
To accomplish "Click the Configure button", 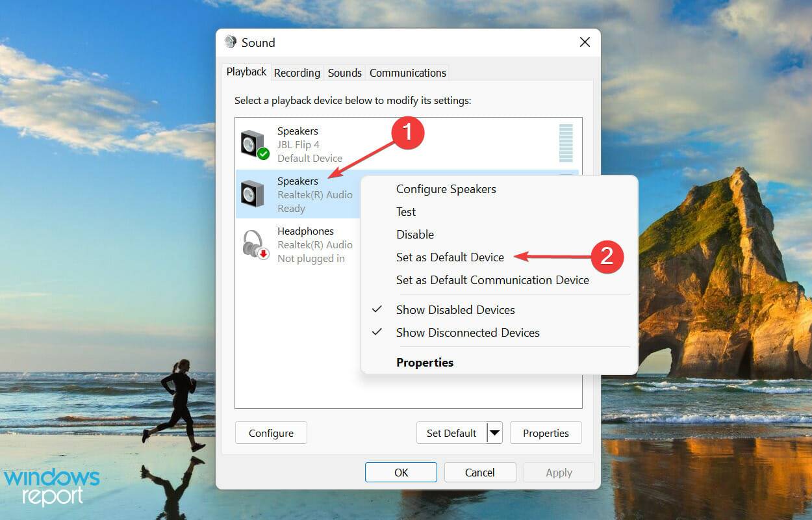I will tap(271, 432).
